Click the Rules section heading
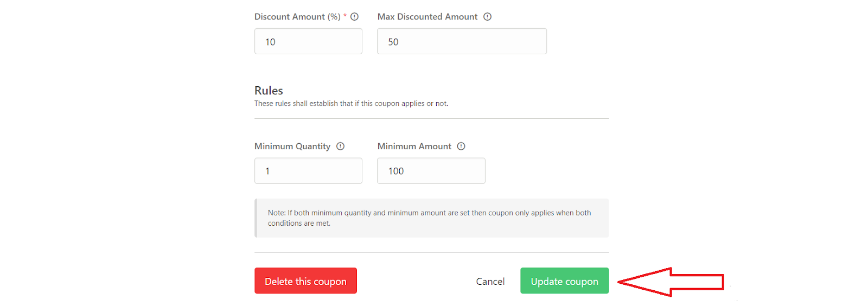This screenshot has width=868, height=306. 269,91
